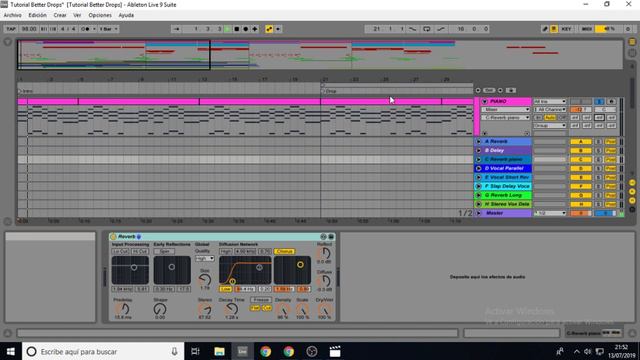The image size is (640, 360).
Task: Select the F Slap Delay Voca track
Action: pos(507,186)
